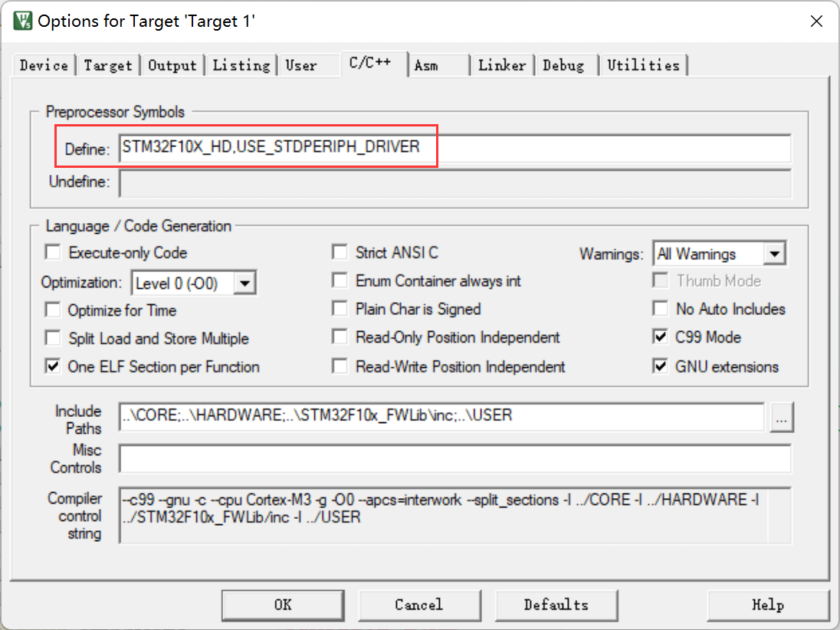Click the Cancel button
The height and width of the screenshot is (630, 840).
(418, 605)
